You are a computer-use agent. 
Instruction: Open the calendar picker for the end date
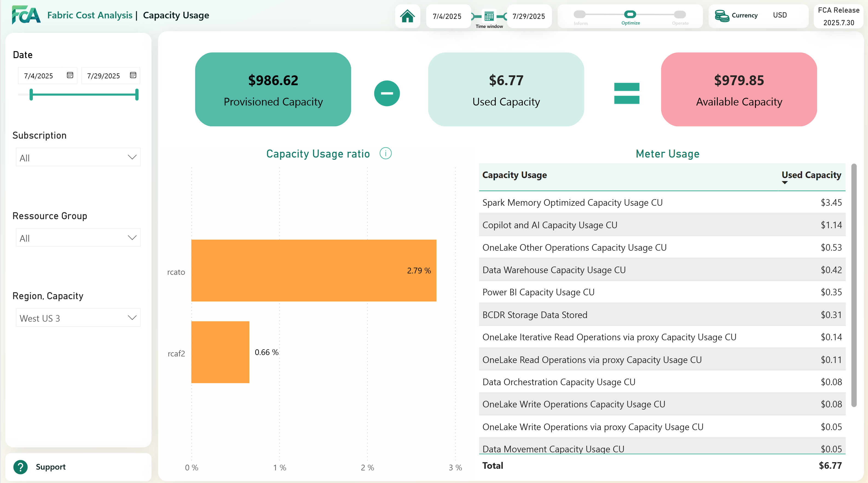(x=133, y=76)
